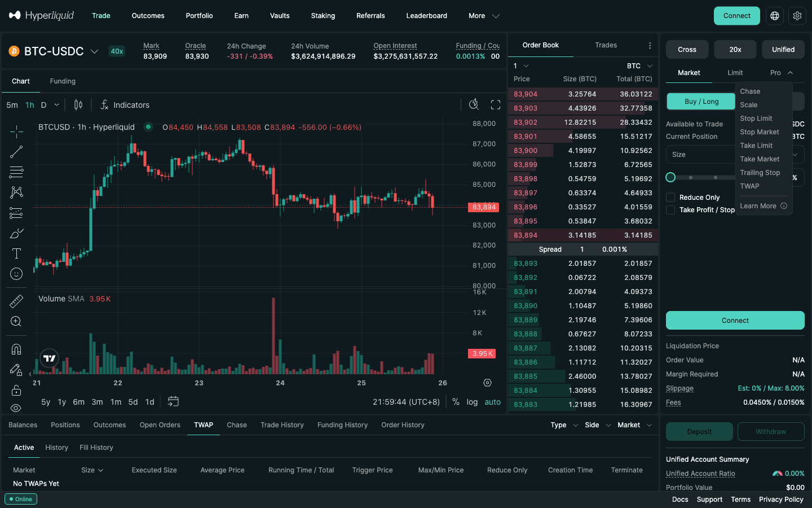Enter fullscreen chart mode
This screenshot has height=508, width=812.
pyautogui.click(x=496, y=105)
